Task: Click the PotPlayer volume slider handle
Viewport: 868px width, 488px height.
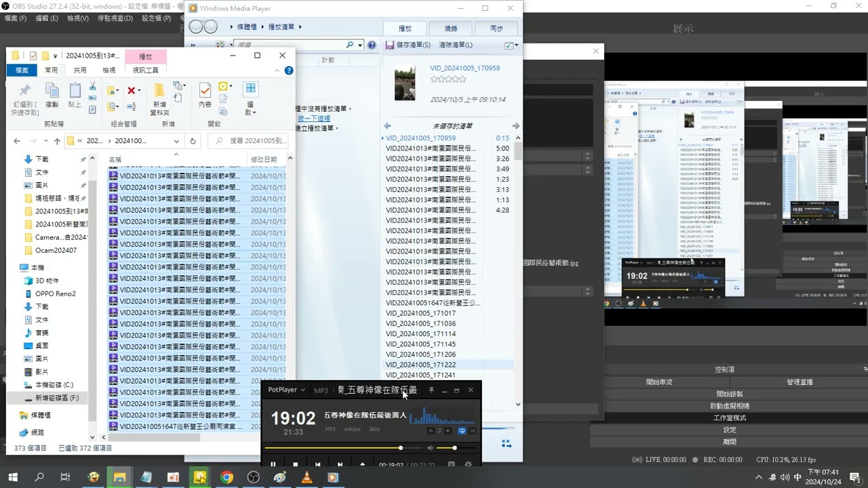Action: (x=454, y=448)
